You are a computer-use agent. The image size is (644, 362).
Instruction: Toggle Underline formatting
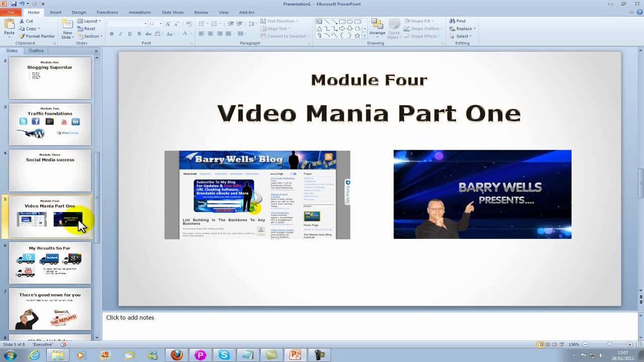130,34
